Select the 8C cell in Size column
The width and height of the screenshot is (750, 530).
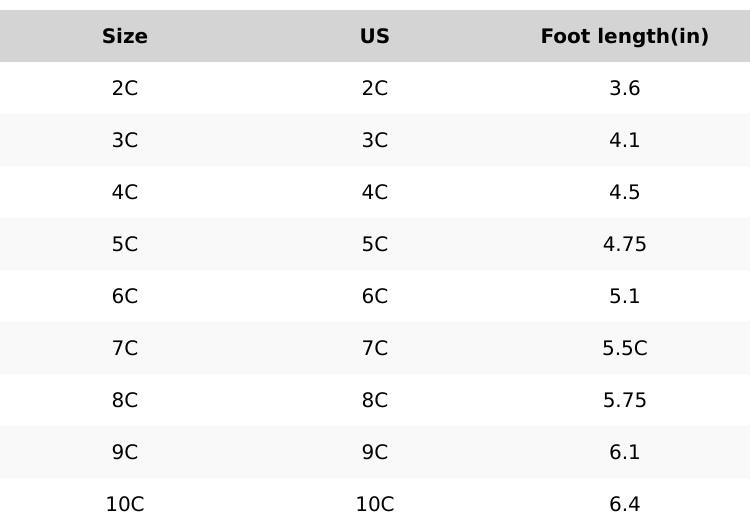pos(125,400)
